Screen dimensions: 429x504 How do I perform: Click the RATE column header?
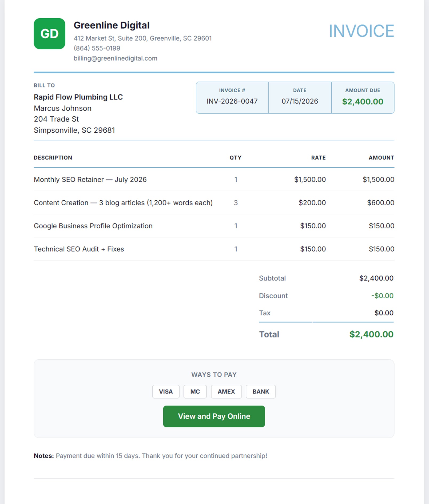pos(318,158)
